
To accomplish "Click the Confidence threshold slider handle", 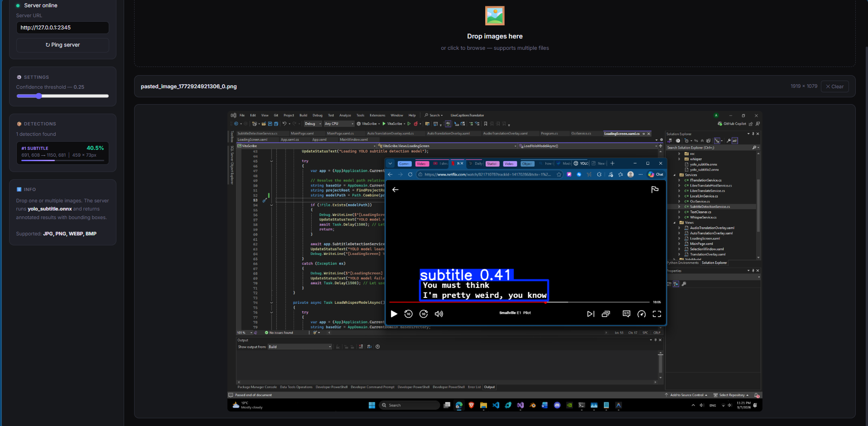I will [39, 96].
